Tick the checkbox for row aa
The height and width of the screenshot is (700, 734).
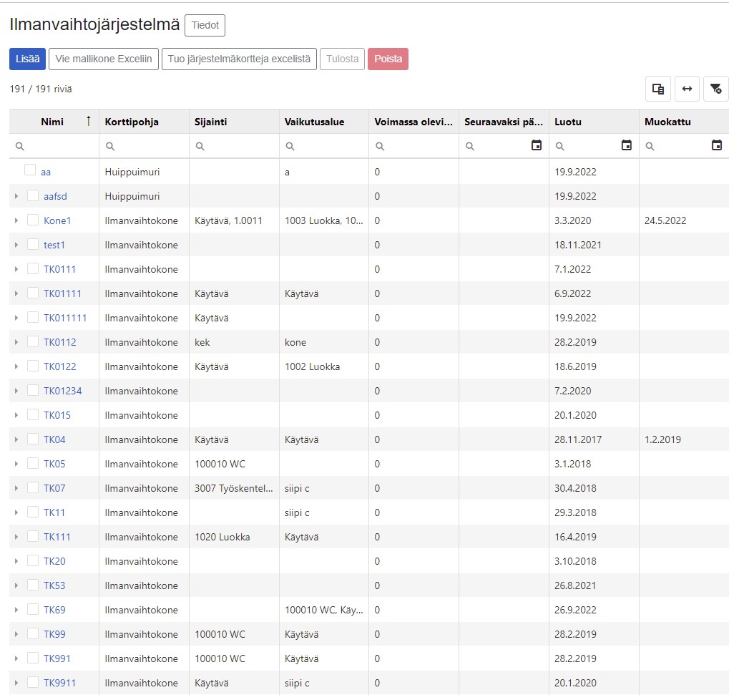tap(30, 170)
